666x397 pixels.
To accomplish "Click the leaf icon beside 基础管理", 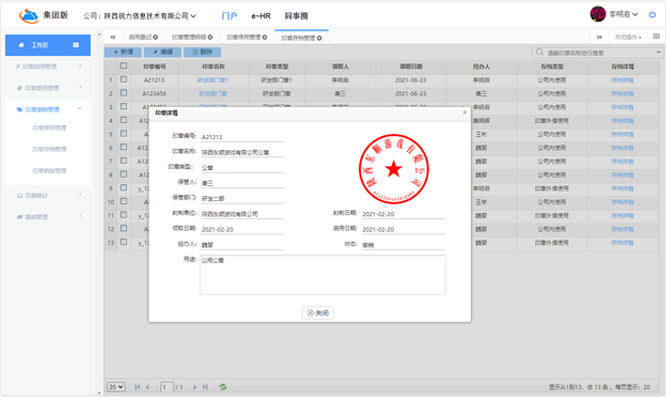I will coord(20,217).
